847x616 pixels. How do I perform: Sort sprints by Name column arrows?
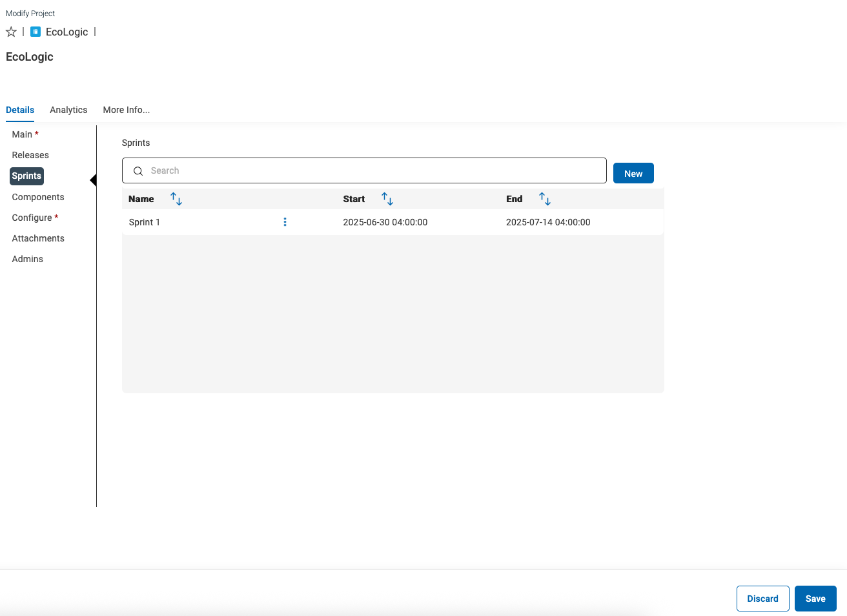click(x=176, y=199)
